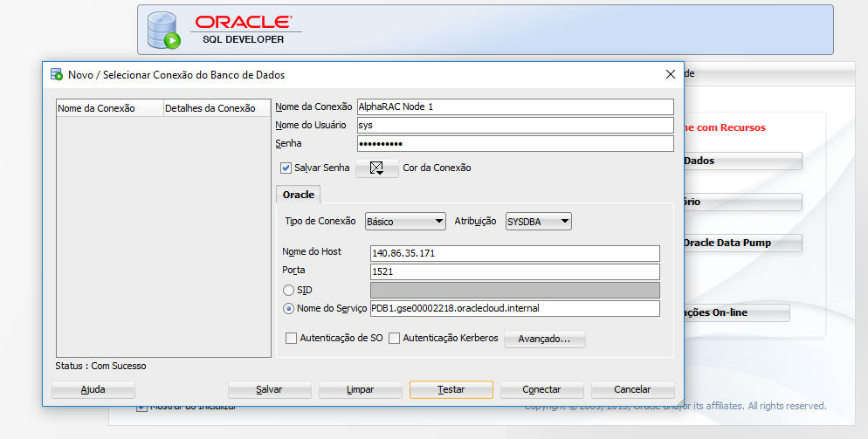
Task: Click the Senha password field
Action: tap(515, 143)
